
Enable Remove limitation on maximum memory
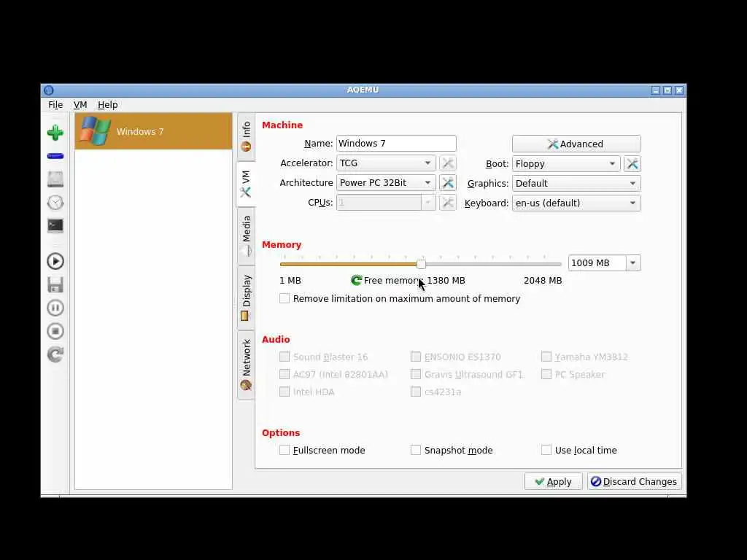pyautogui.click(x=285, y=298)
